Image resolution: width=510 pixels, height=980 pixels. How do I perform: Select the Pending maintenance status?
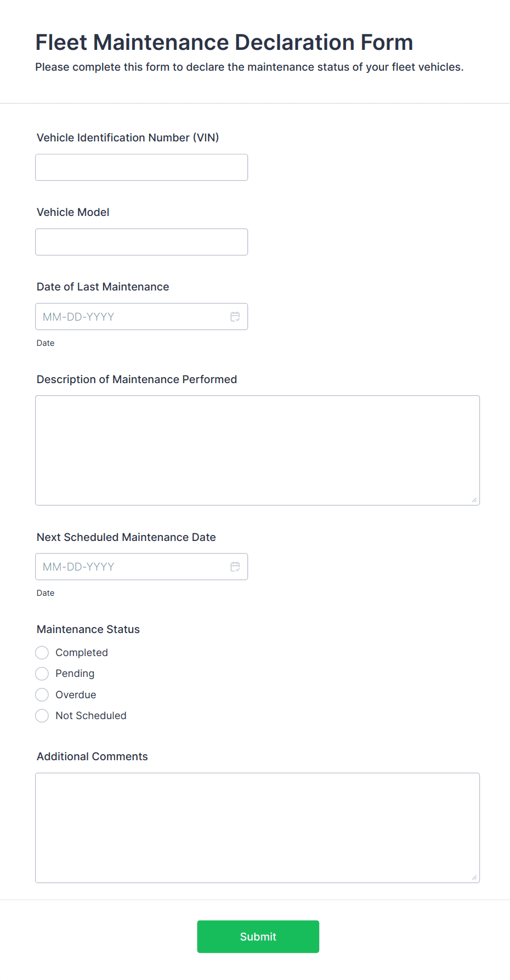[42, 673]
